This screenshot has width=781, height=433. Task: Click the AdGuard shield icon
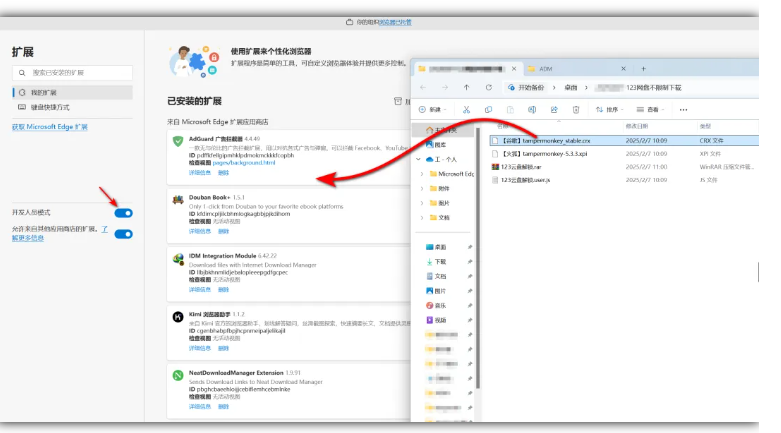click(178, 142)
